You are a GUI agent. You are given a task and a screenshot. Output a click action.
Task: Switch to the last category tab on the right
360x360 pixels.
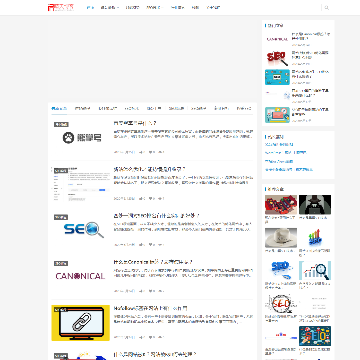coord(244,108)
